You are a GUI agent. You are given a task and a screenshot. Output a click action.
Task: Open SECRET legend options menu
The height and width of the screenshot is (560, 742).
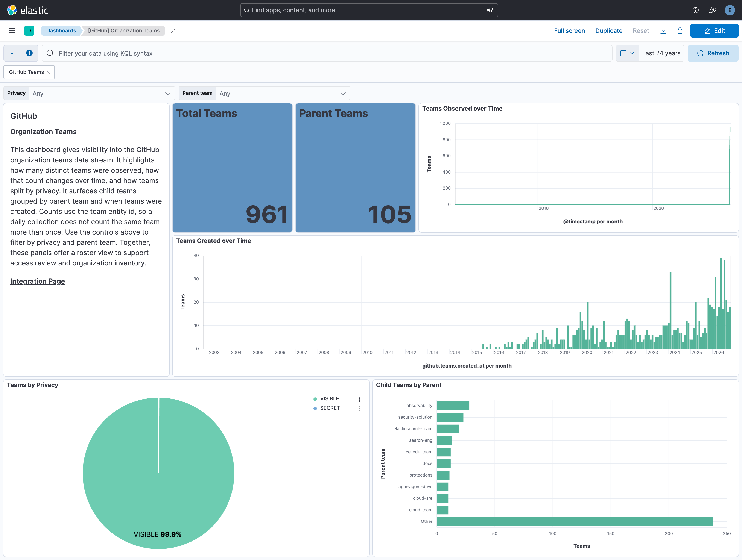(x=360, y=408)
